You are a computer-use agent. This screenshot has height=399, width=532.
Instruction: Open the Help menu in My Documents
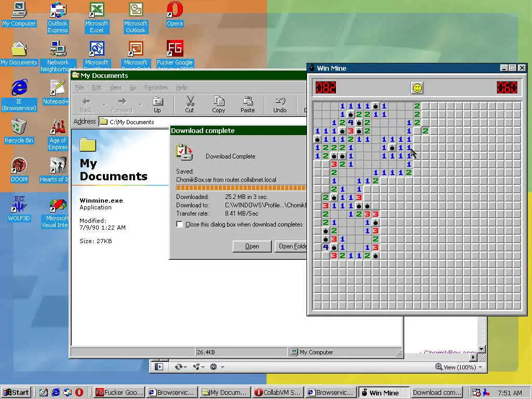(x=181, y=87)
